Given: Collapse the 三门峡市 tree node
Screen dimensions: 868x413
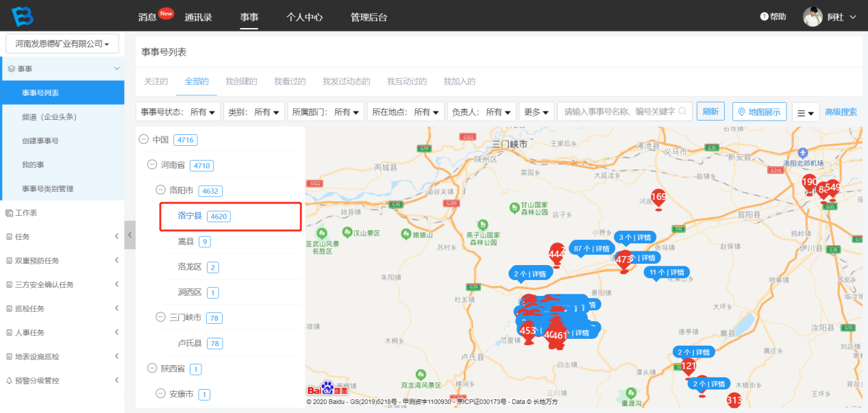Looking at the screenshot, I should 160,318.
